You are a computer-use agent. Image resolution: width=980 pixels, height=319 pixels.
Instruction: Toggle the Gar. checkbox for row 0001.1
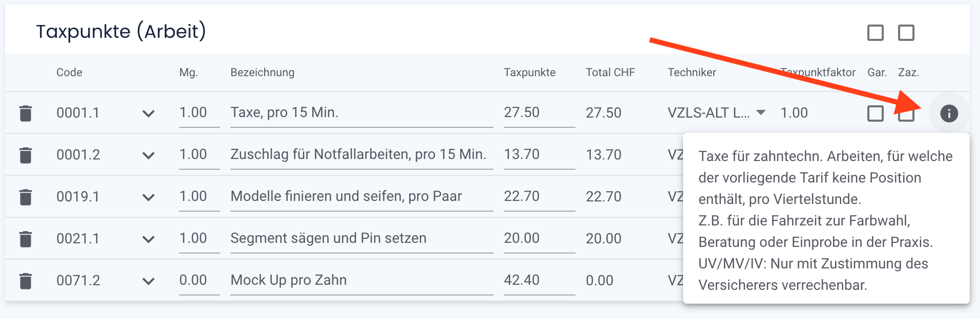point(876,113)
